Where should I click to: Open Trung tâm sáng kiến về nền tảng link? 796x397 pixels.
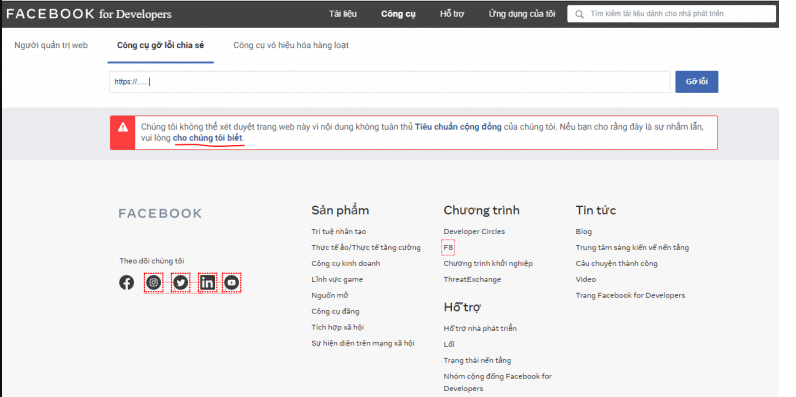click(632, 248)
